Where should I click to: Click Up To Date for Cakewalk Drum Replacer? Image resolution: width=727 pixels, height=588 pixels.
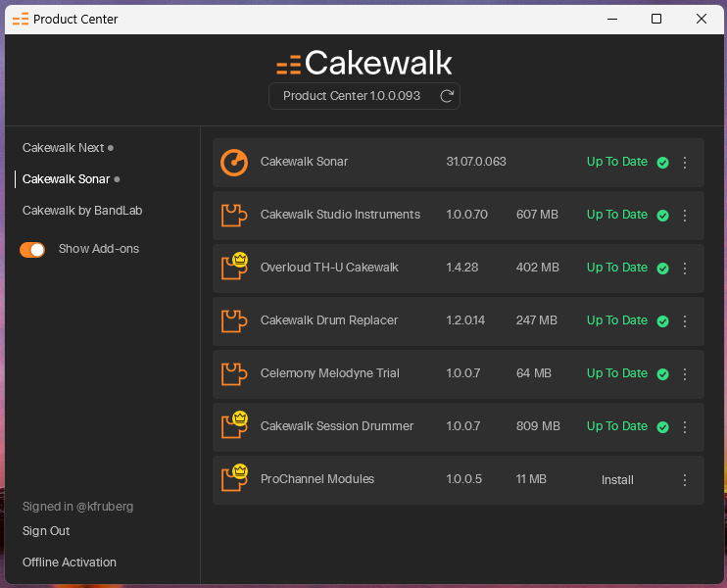click(616, 320)
